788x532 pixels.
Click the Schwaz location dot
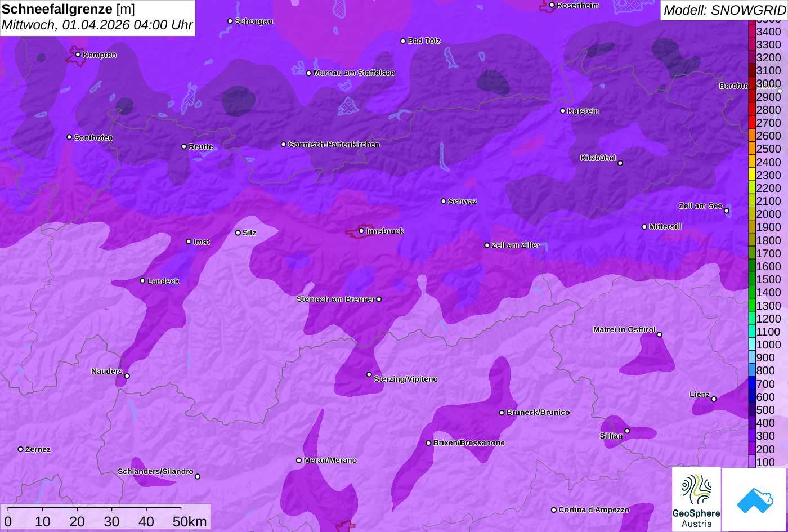(x=444, y=201)
